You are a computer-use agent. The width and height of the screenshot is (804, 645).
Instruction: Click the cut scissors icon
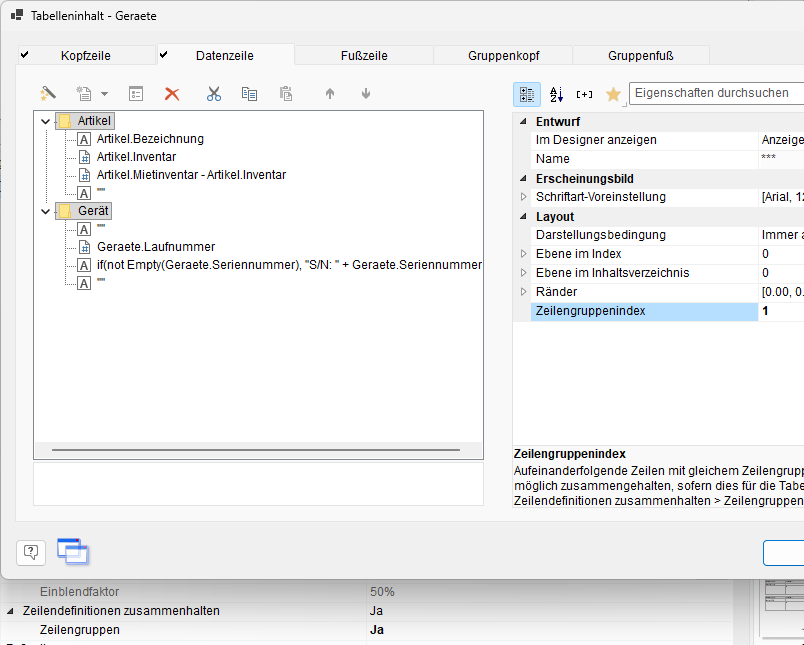click(213, 94)
